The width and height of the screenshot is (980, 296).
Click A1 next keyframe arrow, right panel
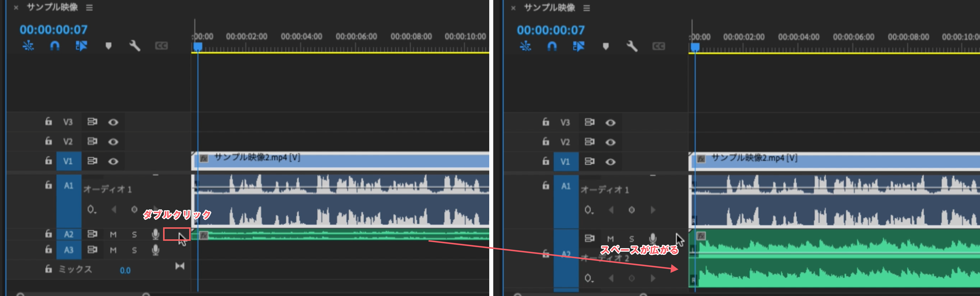(x=653, y=210)
